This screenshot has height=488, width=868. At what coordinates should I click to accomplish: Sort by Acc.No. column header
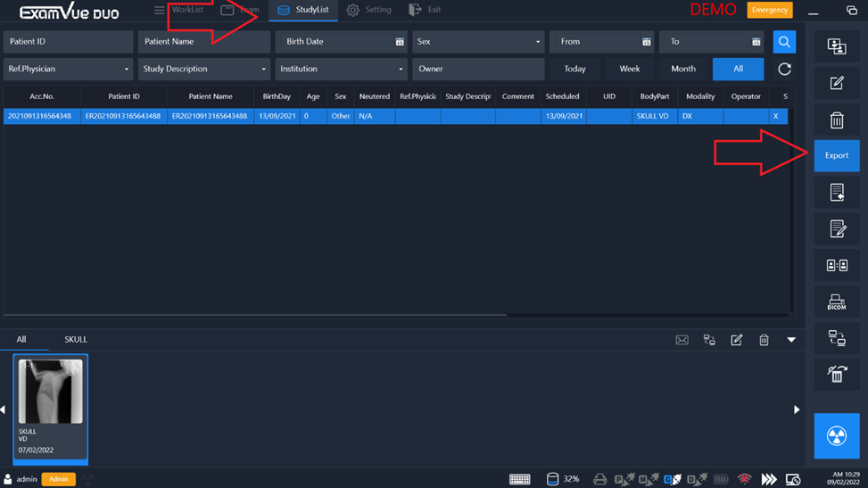(x=42, y=96)
